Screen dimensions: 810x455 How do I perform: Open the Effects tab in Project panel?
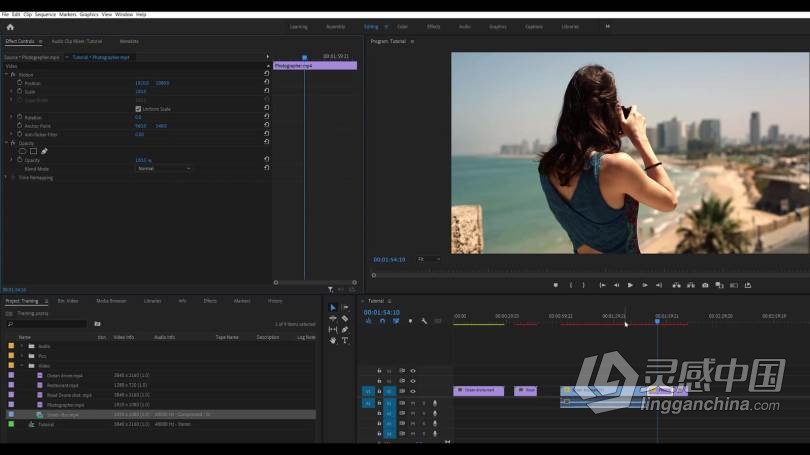[x=210, y=301]
